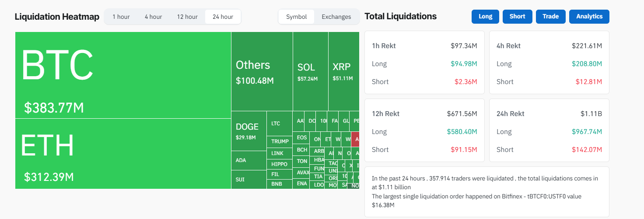Select the TRUMP heatmap tile
Screen dimensions: 644x219
point(280,141)
